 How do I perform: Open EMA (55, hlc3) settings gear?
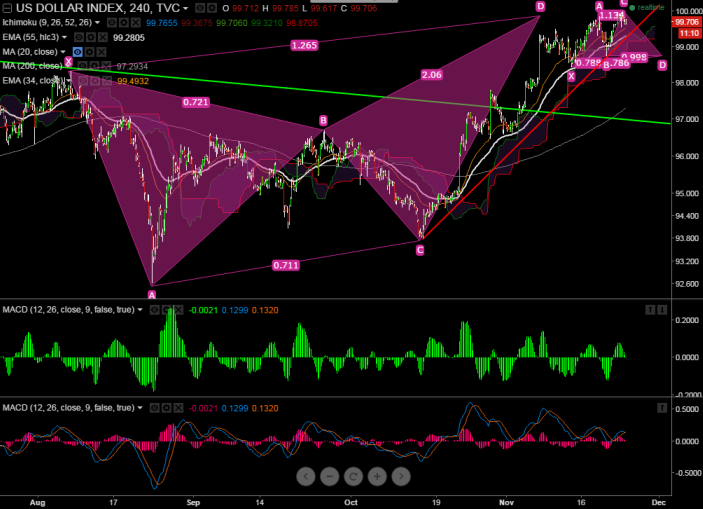click(91, 37)
